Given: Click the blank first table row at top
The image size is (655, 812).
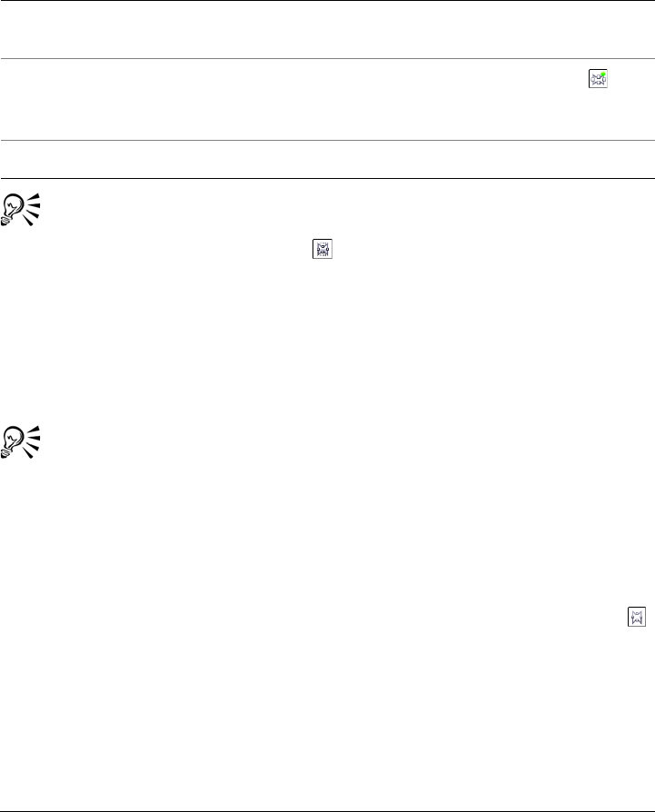Looking at the screenshot, I should pyautogui.click(x=327, y=30).
